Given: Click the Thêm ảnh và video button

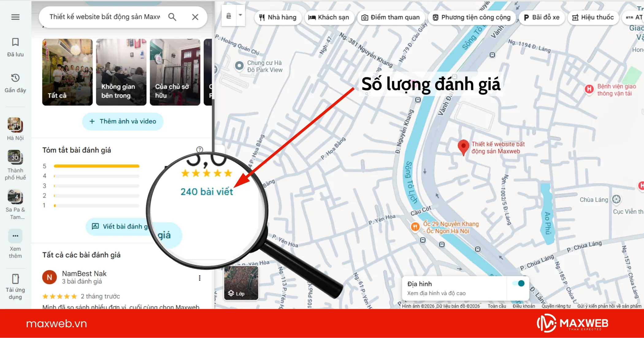Looking at the screenshot, I should point(123,121).
